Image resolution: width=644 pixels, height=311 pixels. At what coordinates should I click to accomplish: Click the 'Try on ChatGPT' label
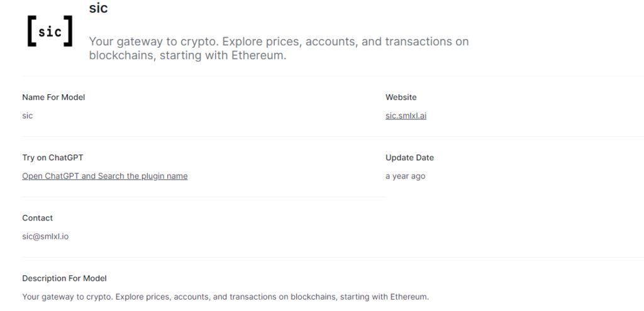tap(53, 158)
